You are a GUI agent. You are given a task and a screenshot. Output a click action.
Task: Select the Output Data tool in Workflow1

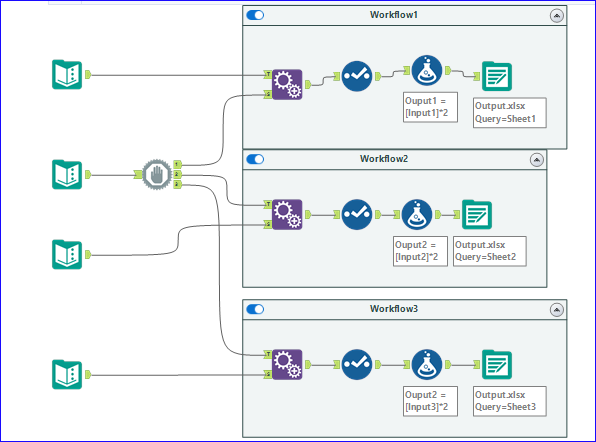point(497,76)
